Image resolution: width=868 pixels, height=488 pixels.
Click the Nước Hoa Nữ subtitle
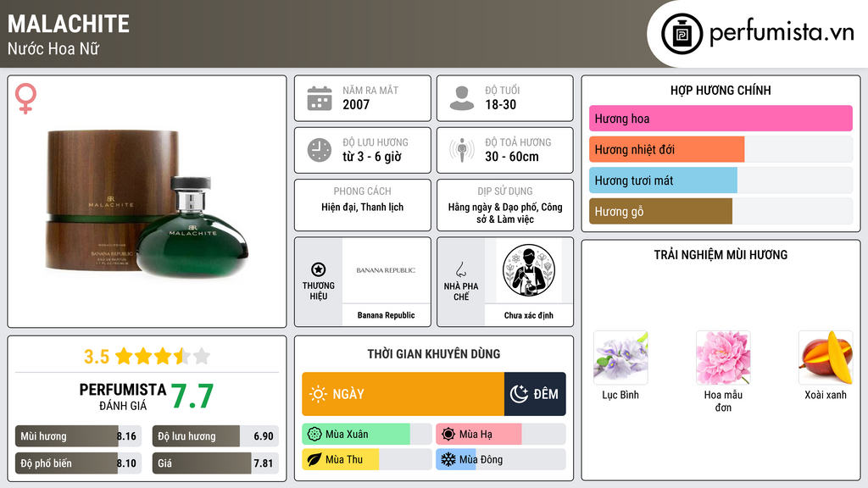click(53, 48)
